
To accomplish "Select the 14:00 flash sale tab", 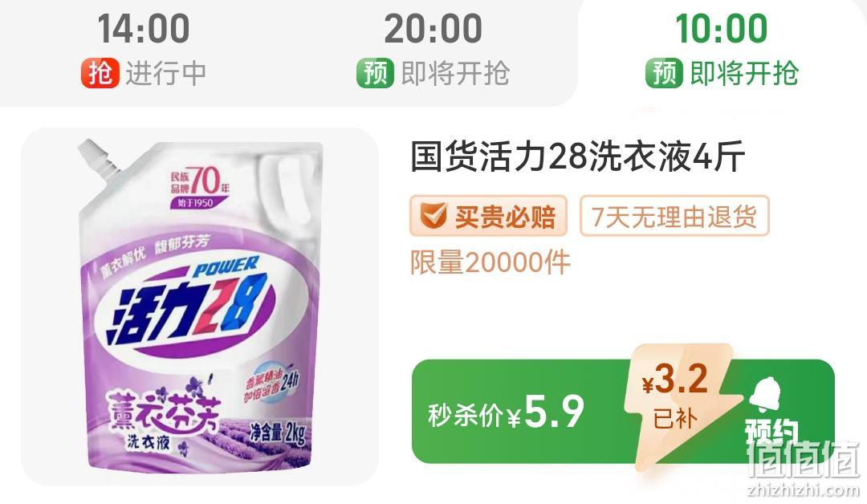I will tap(144, 50).
